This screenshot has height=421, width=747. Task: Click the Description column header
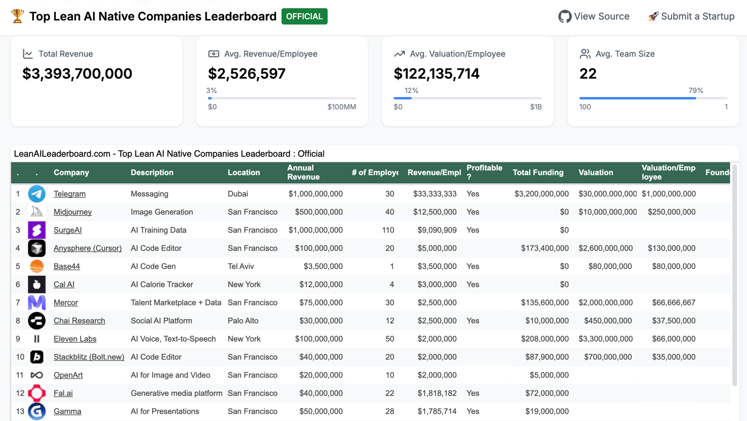click(x=152, y=172)
